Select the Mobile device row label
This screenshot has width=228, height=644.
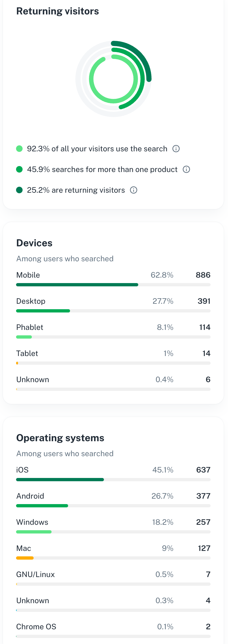(28, 275)
